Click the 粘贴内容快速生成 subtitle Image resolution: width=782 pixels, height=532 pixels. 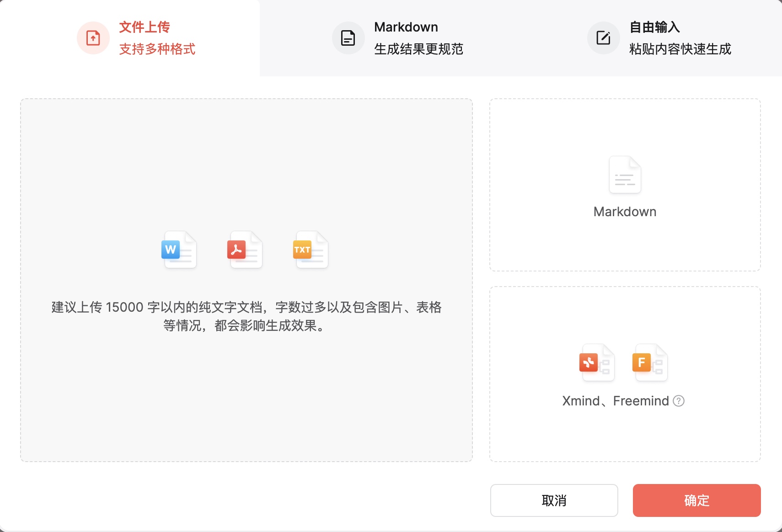(680, 49)
